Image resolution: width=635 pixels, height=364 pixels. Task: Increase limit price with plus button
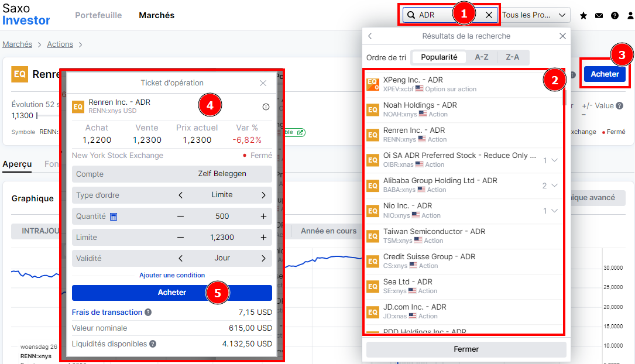coord(263,237)
